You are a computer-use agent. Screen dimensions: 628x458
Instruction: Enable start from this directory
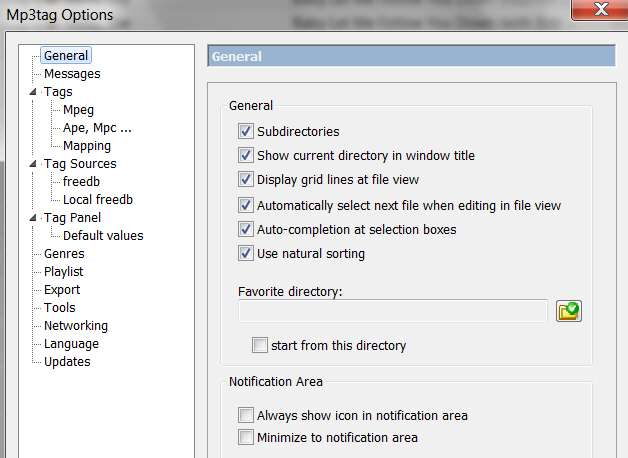point(260,345)
